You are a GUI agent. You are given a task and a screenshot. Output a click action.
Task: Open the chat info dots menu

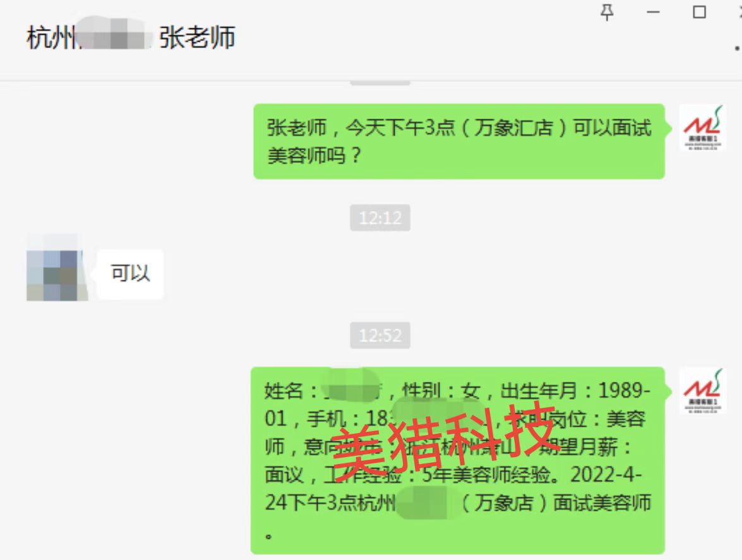[738, 48]
